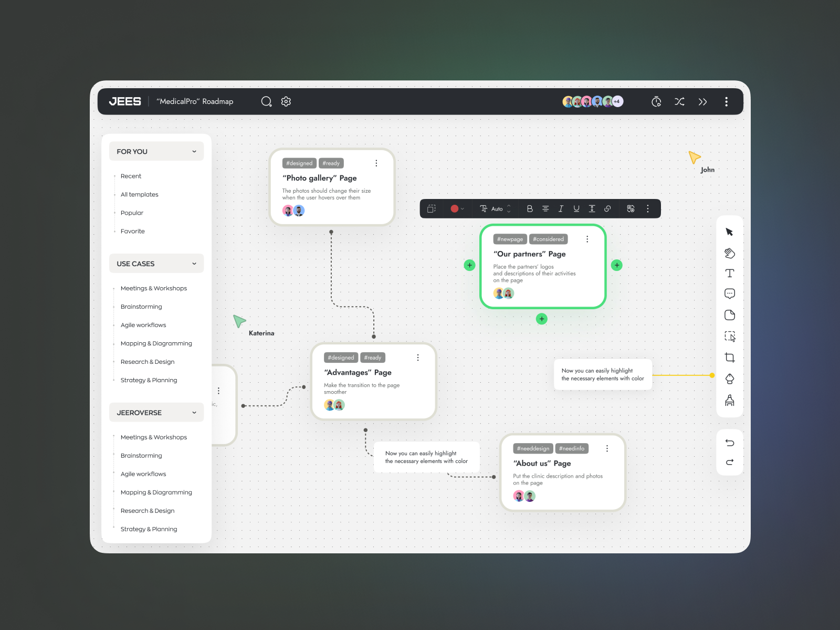
Task: Collapse the JEEROVERSE section
Action: click(156, 413)
